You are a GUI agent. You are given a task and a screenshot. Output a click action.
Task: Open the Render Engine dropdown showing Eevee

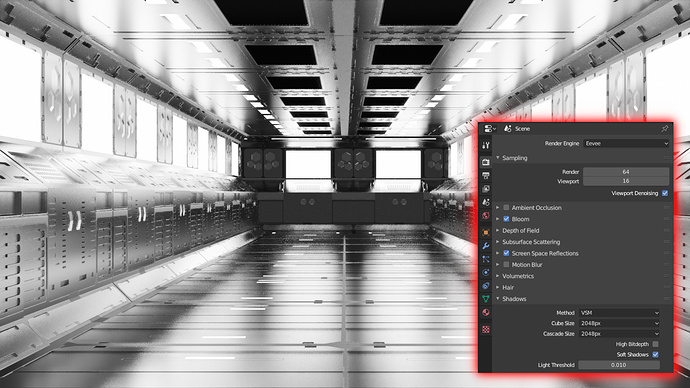[627, 143]
